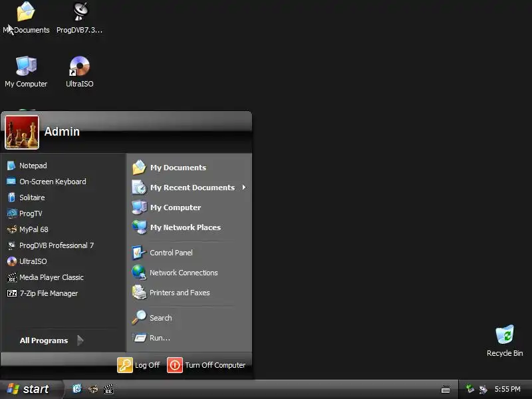Open ProgDVB Professional 7 entry
The width and height of the screenshot is (532, 399).
pos(63,245)
